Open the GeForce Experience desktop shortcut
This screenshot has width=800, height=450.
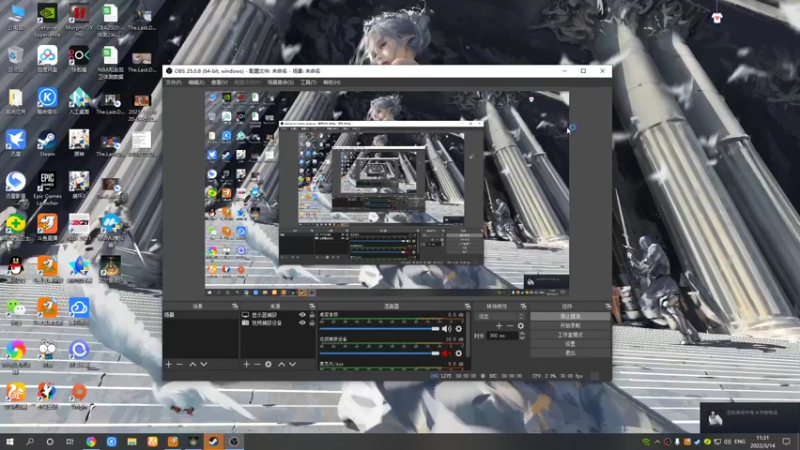47,20
